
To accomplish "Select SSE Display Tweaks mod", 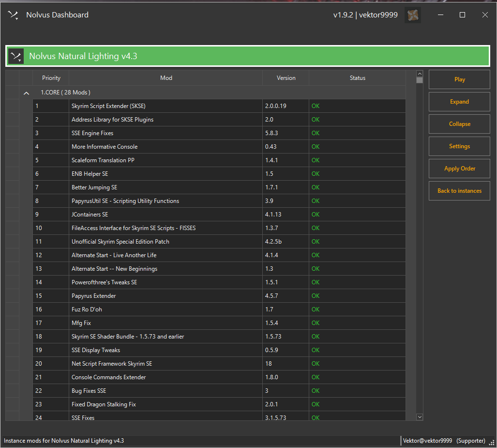I will (x=219, y=350).
